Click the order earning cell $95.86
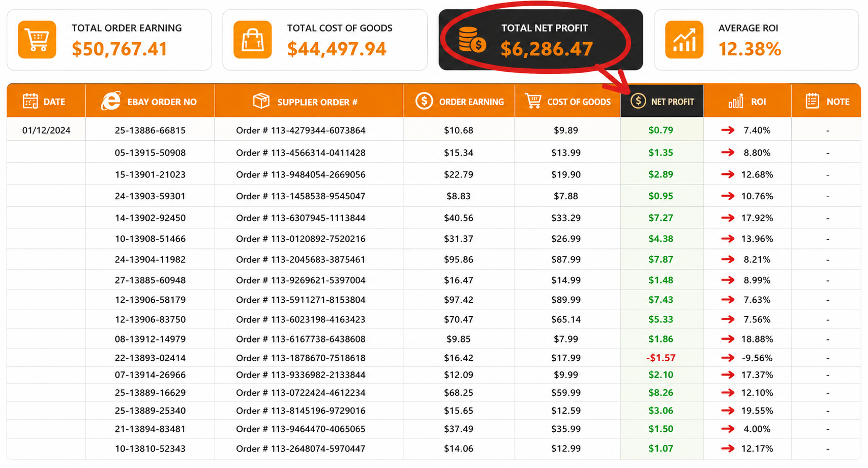The height and width of the screenshot is (468, 868). point(459,259)
